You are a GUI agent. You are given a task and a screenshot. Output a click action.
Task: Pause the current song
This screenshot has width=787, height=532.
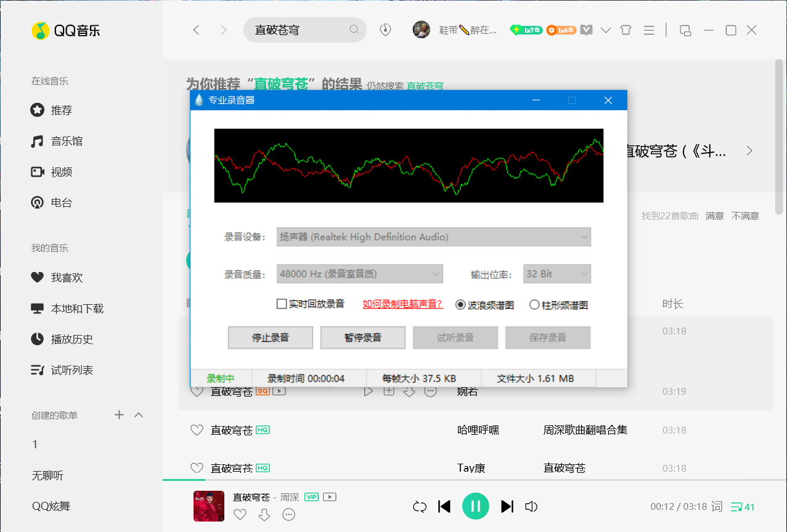pyautogui.click(x=476, y=506)
